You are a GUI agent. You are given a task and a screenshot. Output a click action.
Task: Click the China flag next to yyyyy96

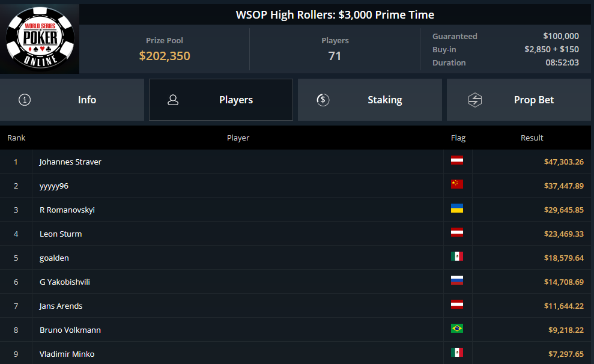tap(457, 184)
